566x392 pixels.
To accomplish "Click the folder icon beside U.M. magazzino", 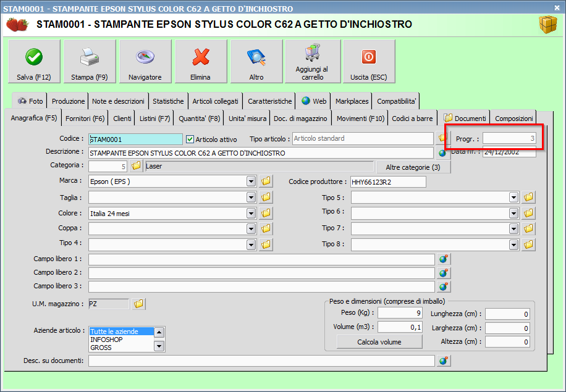I will pos(138,304).
